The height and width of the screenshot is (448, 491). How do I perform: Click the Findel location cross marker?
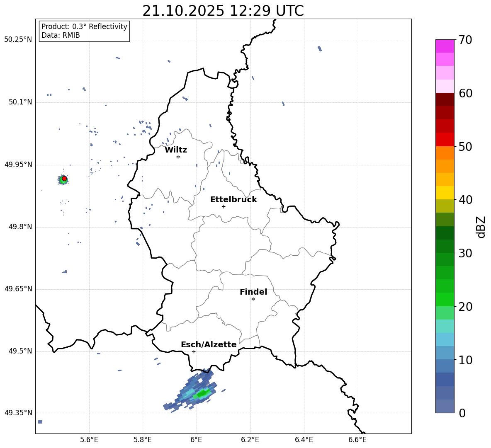253,299
